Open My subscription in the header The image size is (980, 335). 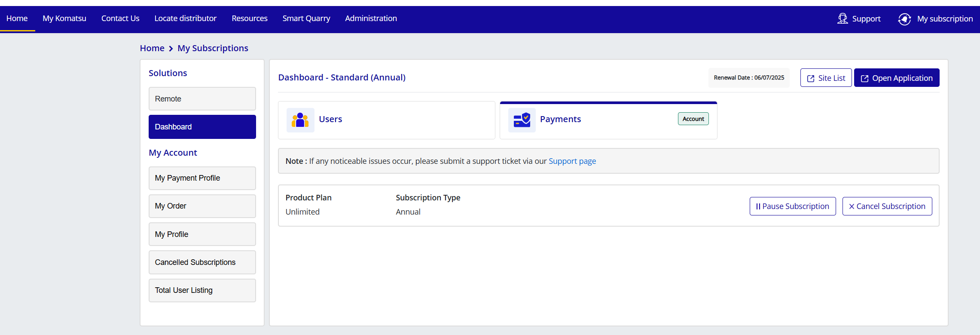click(936, 19)
